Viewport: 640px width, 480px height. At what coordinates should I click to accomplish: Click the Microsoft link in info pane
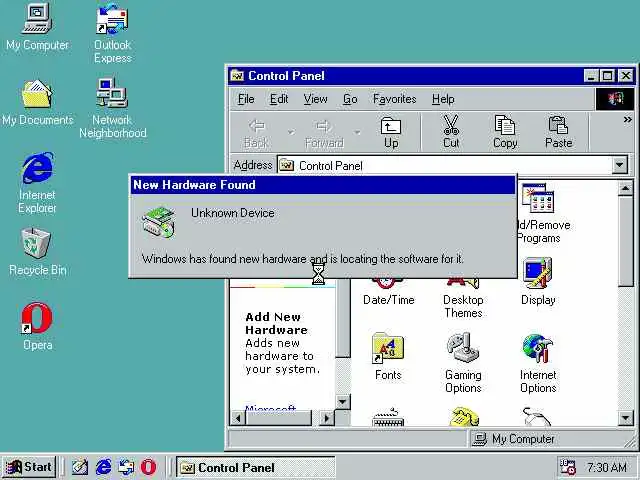(270, 408)
